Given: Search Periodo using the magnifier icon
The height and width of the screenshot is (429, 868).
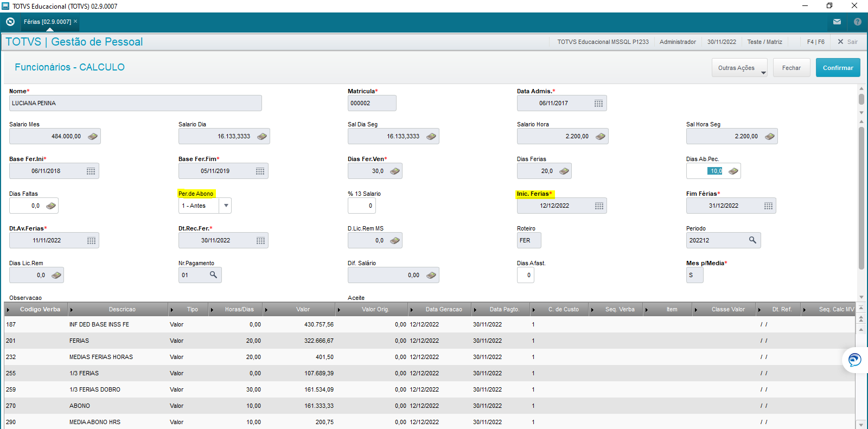Looking at the screenshot, I should coord(752,240).
